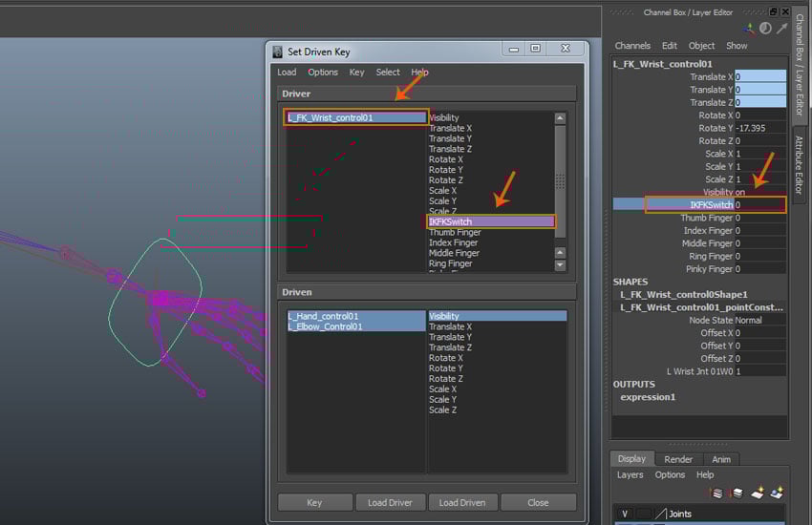This screenshot has height=525, width=812.
Task: Move layer up using first layer stack icon
Action: [716, 493]
